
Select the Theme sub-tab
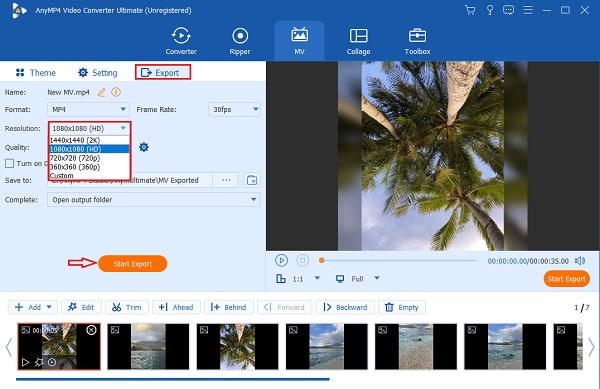pyautogui.click(x=36, y=73)
